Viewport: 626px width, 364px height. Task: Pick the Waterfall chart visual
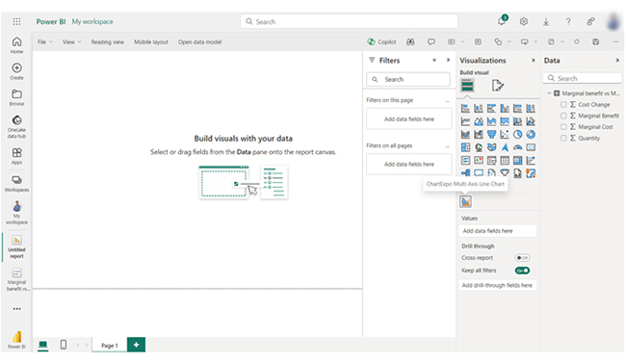coord(479,135)
